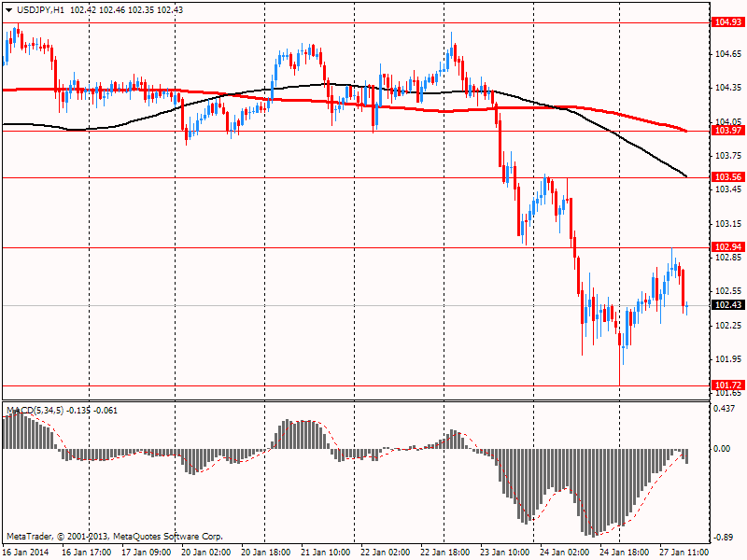The height and width of the screenshot is (560, 747).
Task: Click the MACD scale value 0.437
Action: pyautogui.click(x=725, y=409)
